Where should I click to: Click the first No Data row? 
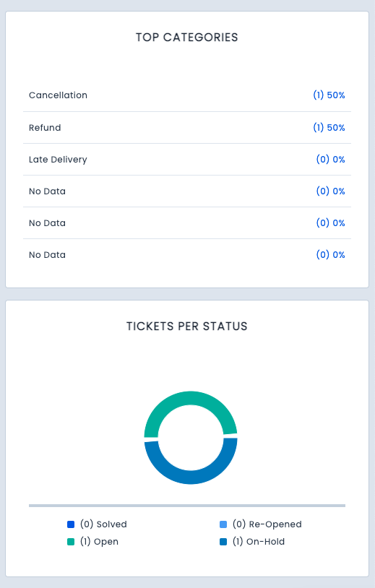pos(187,191)
